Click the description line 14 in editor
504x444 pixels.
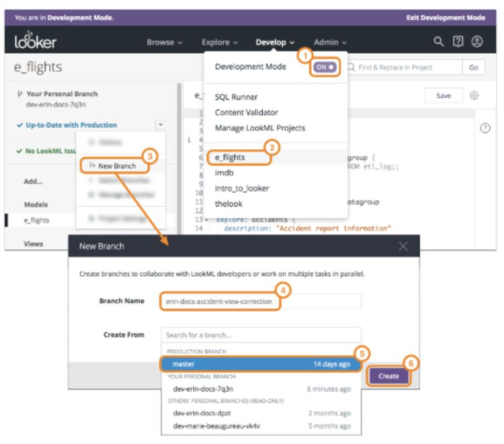[307, 229]
